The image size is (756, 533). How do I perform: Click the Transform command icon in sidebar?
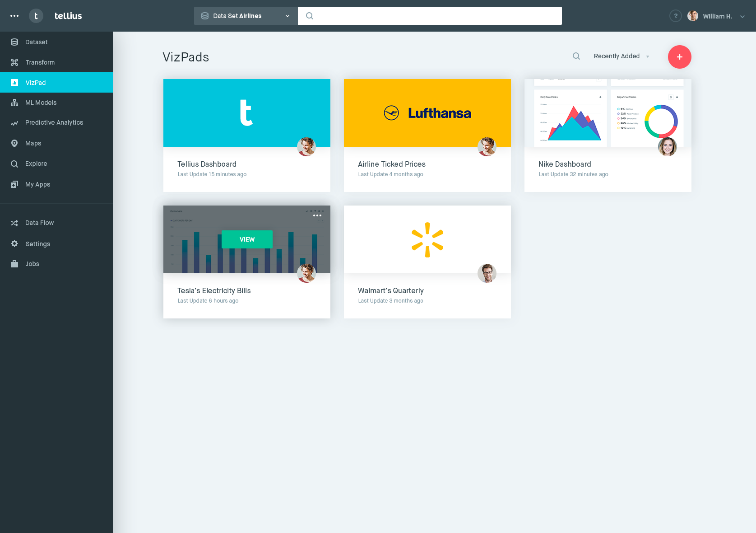[x=14, y=62]
